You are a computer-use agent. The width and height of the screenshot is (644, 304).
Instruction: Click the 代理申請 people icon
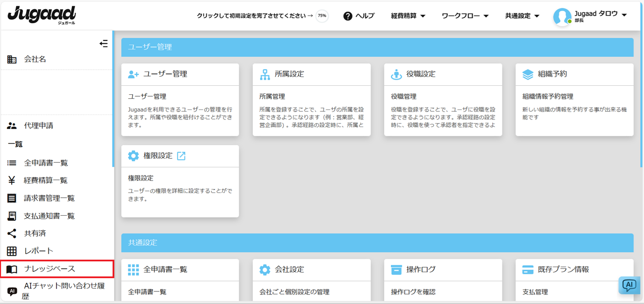12,126
